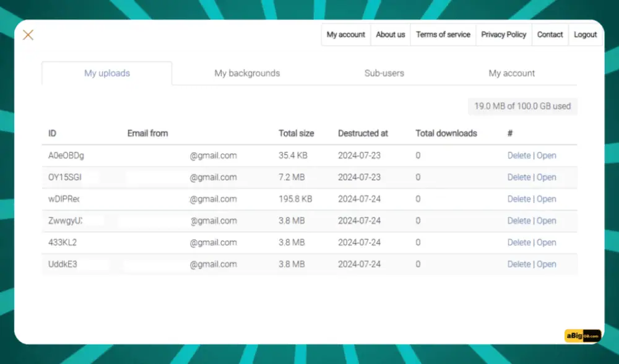Click the storage used indicator

click(522, 106)
